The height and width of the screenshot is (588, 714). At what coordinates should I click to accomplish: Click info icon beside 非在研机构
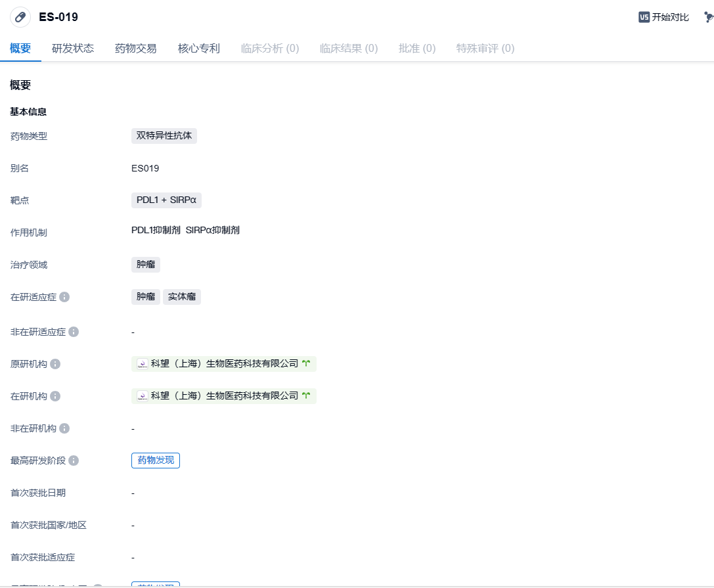tap(64, 428)
